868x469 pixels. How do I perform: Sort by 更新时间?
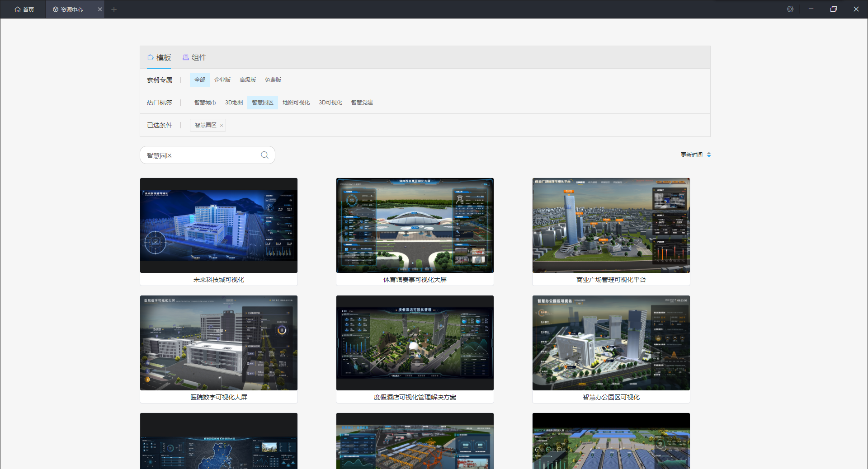[x=696, y=155]
